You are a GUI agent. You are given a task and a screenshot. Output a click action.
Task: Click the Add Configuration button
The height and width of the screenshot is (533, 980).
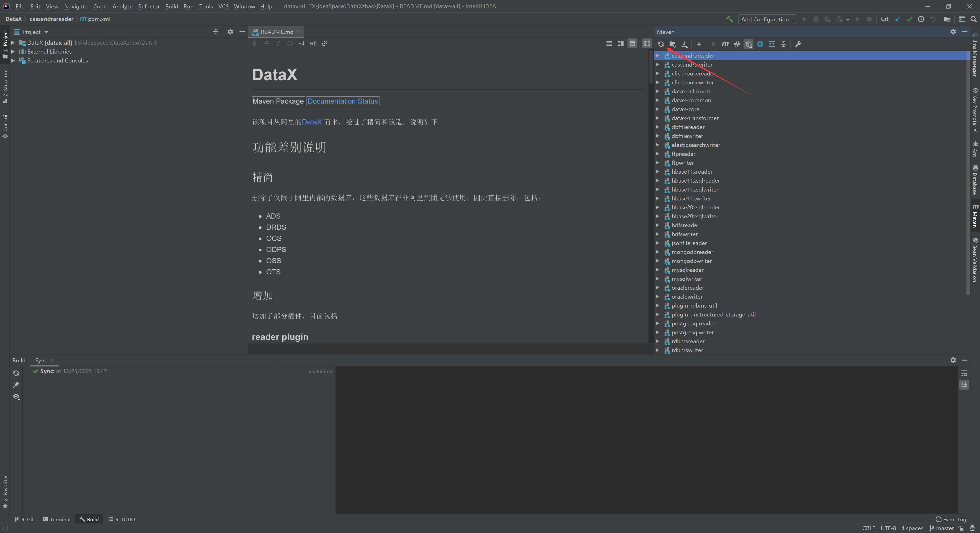(767, 19)
